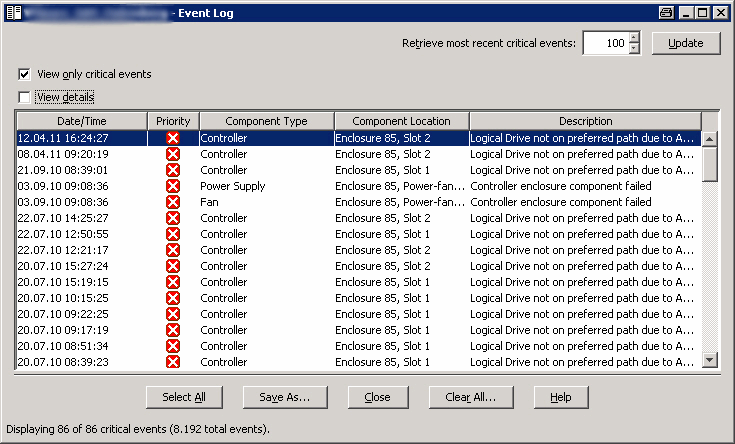The image size is (735, 444).
Task: Click the critical icon for 12.04.11 16:24:27 event
Action: (173, 138)
